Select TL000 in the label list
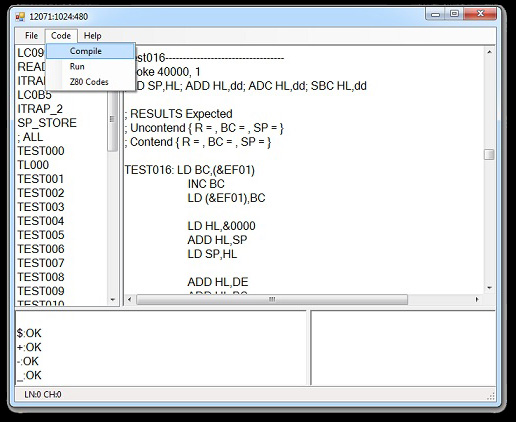516x422 pixels. (x=33, y=165)
